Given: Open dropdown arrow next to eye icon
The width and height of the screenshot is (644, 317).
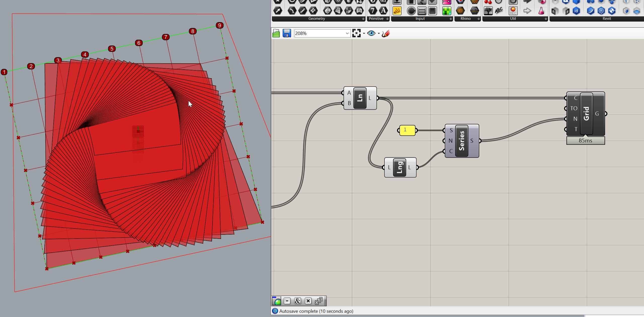Looking at the screenshot, I should 379,33.
